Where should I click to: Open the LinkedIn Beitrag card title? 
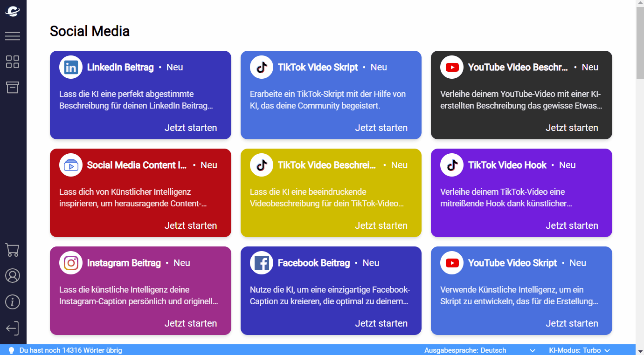tap(120, 67)
